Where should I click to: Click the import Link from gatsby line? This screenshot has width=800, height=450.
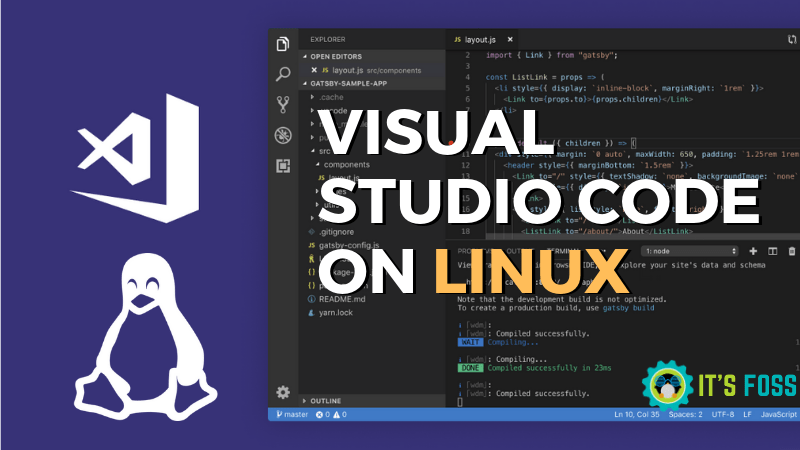click(552, 55)
